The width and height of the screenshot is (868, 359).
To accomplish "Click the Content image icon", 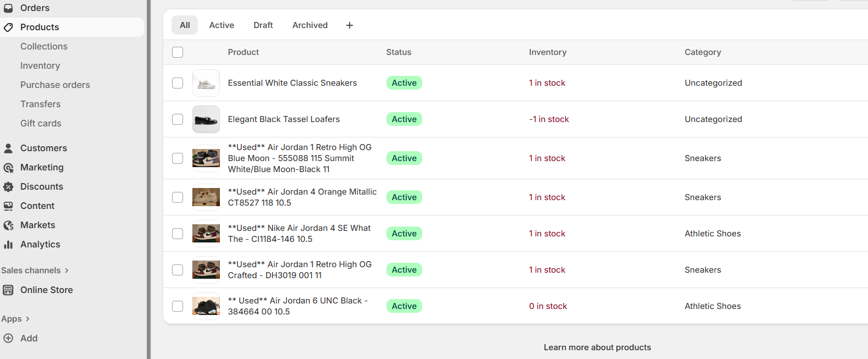I will [x=8, y=206].
